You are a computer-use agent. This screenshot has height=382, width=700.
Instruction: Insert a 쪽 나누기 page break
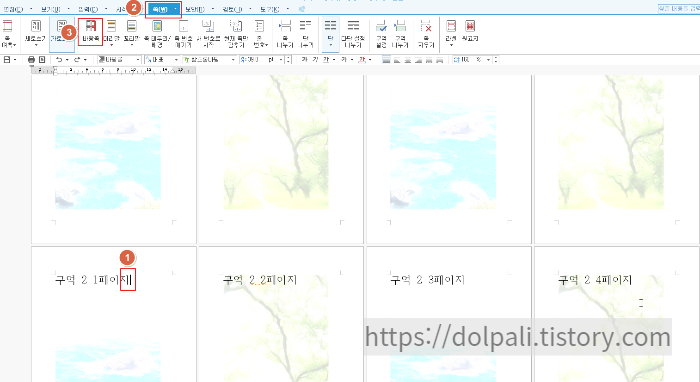tap(284, 33)
